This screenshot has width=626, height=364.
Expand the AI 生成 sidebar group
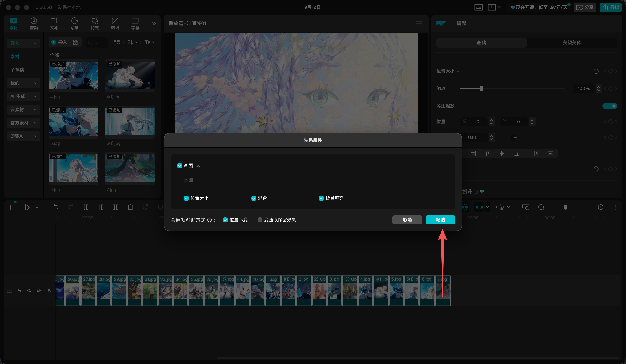[24, 96]
